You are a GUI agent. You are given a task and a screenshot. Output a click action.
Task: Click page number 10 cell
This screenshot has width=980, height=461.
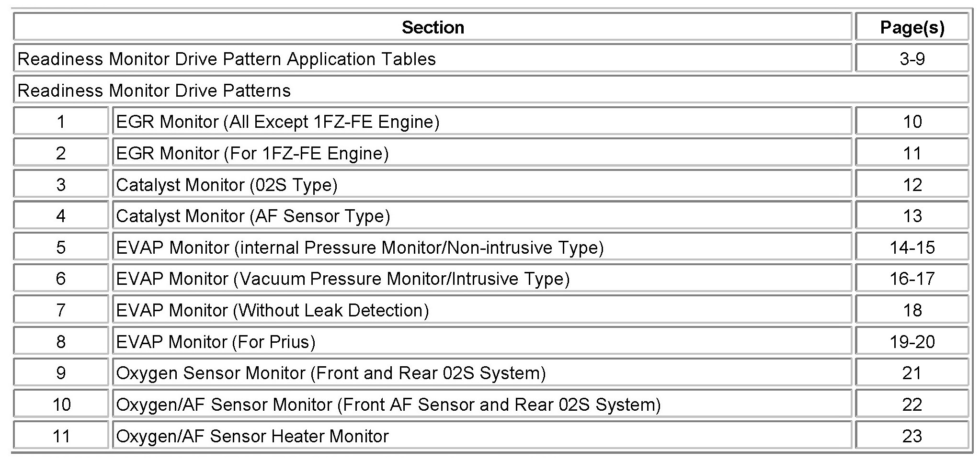tap(912, 122)
